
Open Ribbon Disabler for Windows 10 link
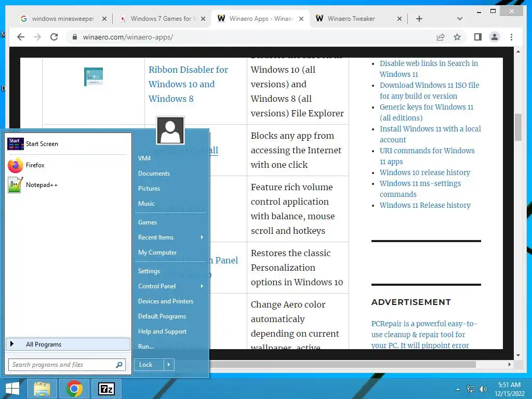point(188,84)
